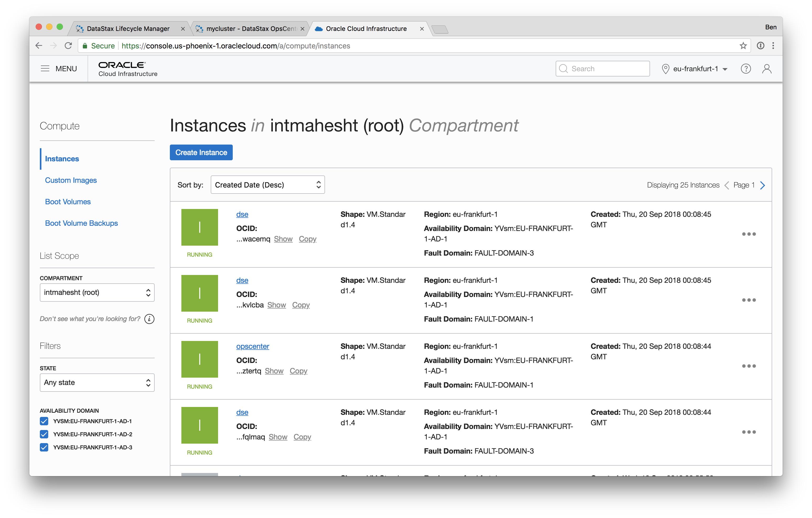Uncheck YVSM:EU-FRANKFURT-1-AD-1 availability domain
The image size is (812, 518).
pos(44,421)
